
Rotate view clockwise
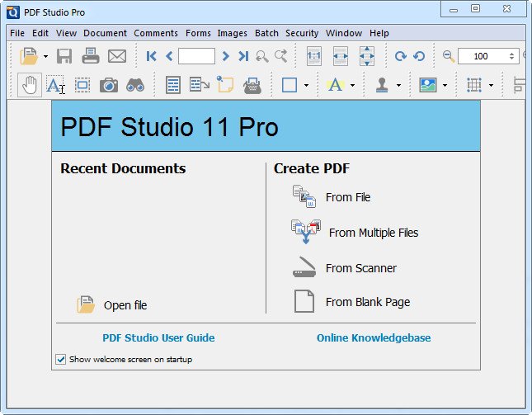click(x=401, y=56)
